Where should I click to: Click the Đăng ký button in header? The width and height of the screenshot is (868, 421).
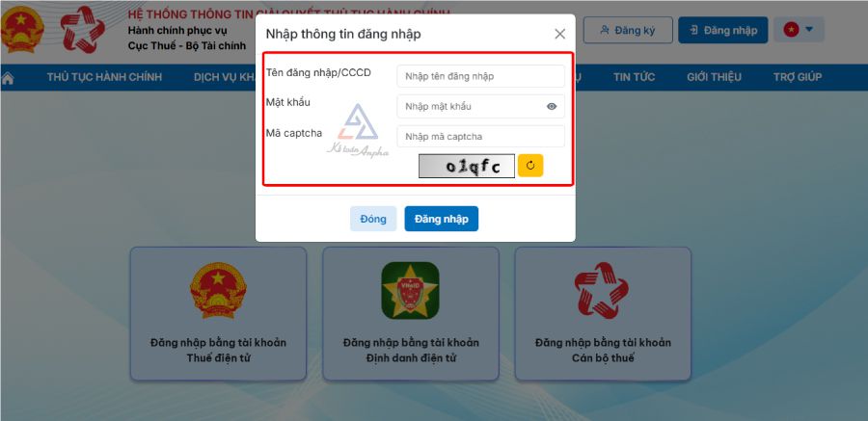tap(628, 30)
